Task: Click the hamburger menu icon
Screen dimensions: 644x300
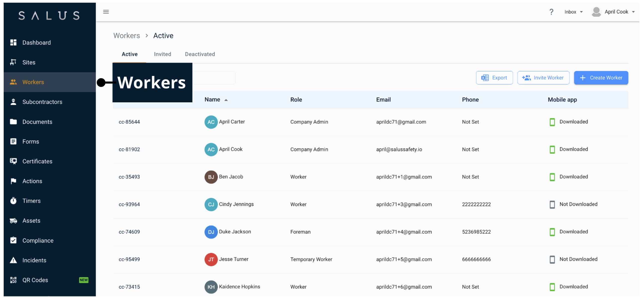Action: click(106, 12)
